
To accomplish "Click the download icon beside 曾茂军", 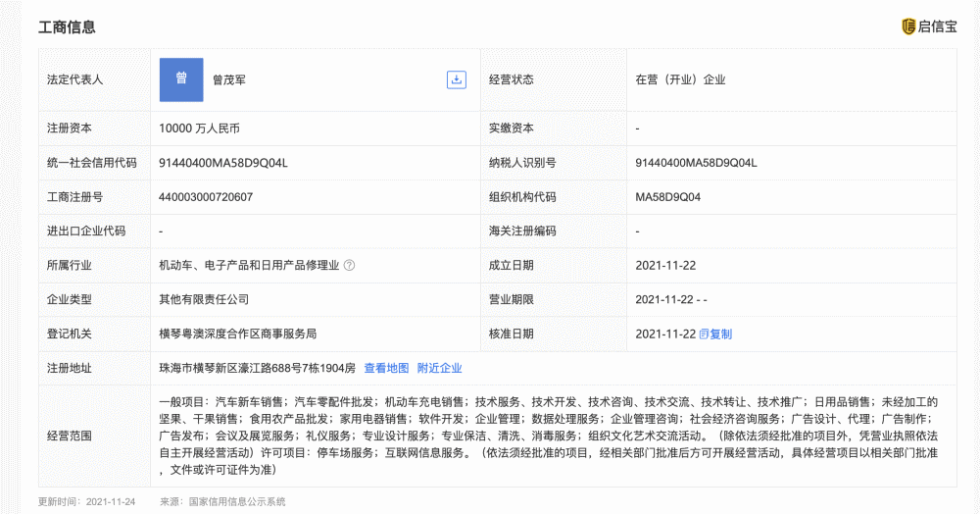I will point(457,79).
